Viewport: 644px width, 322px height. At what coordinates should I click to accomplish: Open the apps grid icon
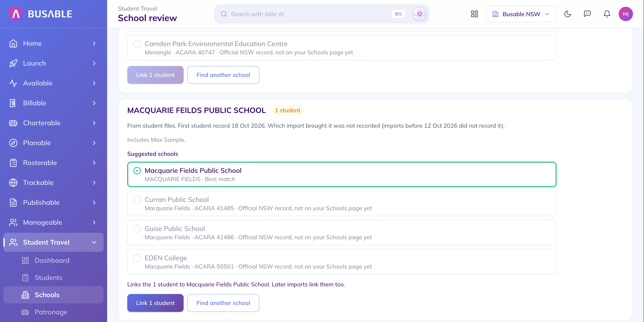coord(474,14)
